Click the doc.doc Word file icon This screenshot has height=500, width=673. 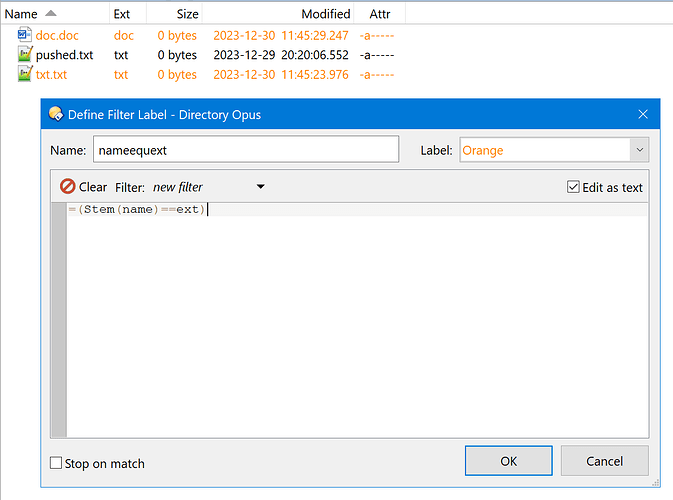pos(26,35)
